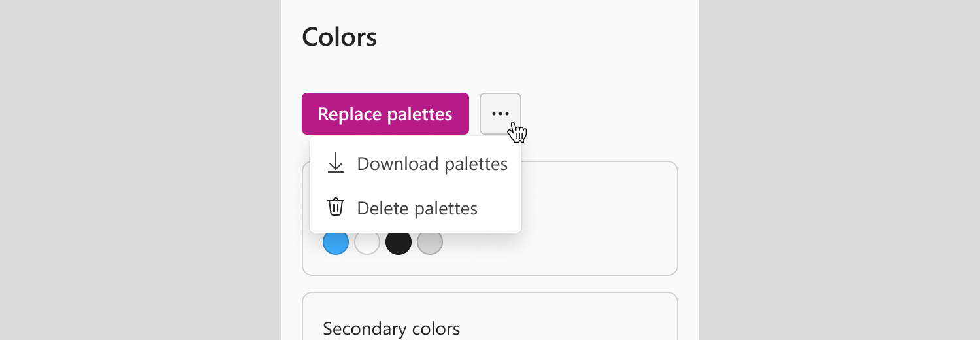Select the Secondary colors palette card
The width and height of the screenshot is (980, 340).
tap(490, 316)
